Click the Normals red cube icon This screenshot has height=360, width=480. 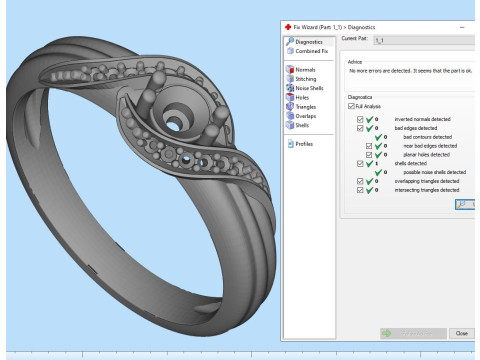(290, 70)
